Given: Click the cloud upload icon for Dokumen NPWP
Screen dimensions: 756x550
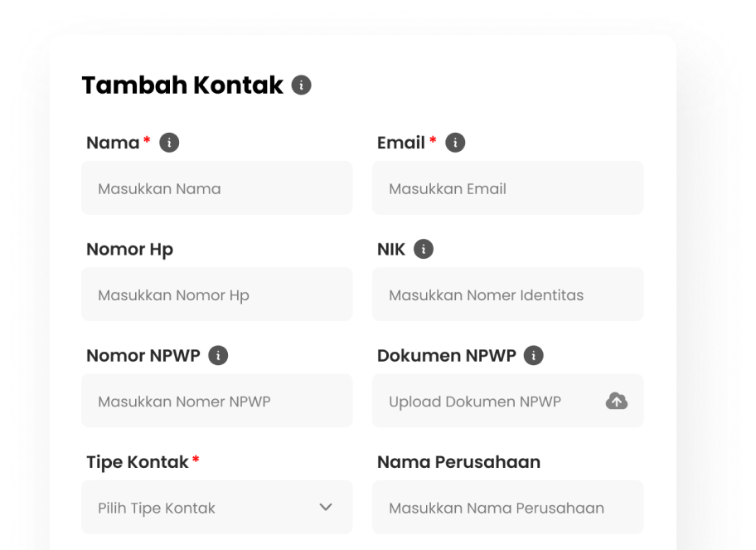Looking at the screenshot, I should 617,401.
